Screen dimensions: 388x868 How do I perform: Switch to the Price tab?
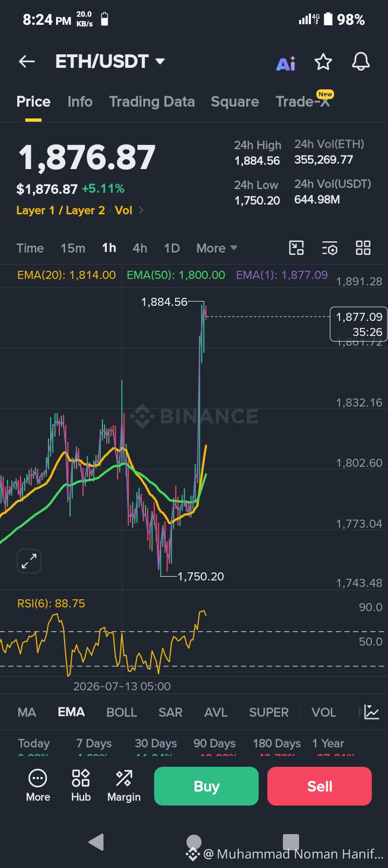[x=33, y=102]
